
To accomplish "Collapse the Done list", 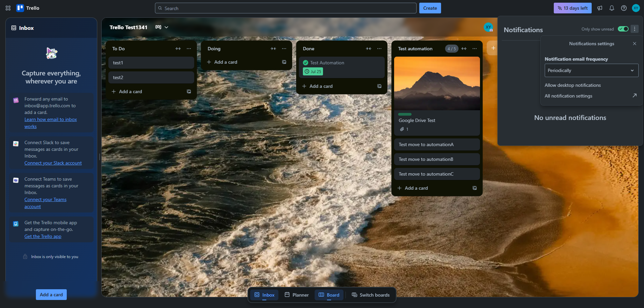I will point(369,49).
